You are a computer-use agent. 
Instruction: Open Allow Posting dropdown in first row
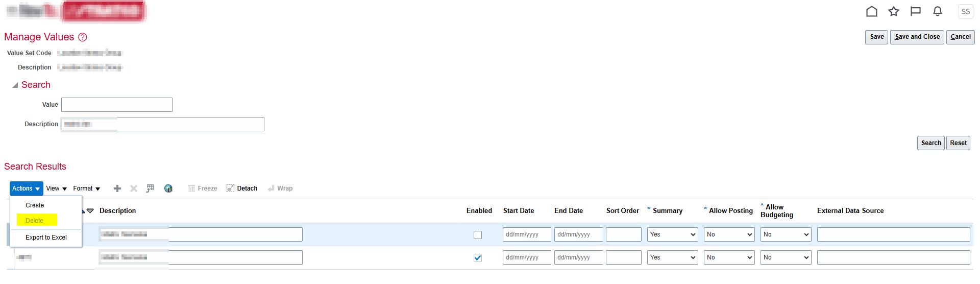[x=729, y=234]
